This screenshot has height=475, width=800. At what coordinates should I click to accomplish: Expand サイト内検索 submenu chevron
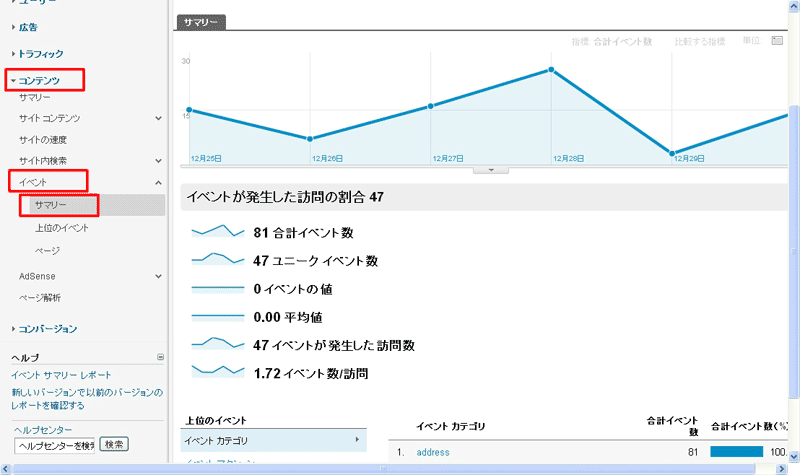pos(159,161)
